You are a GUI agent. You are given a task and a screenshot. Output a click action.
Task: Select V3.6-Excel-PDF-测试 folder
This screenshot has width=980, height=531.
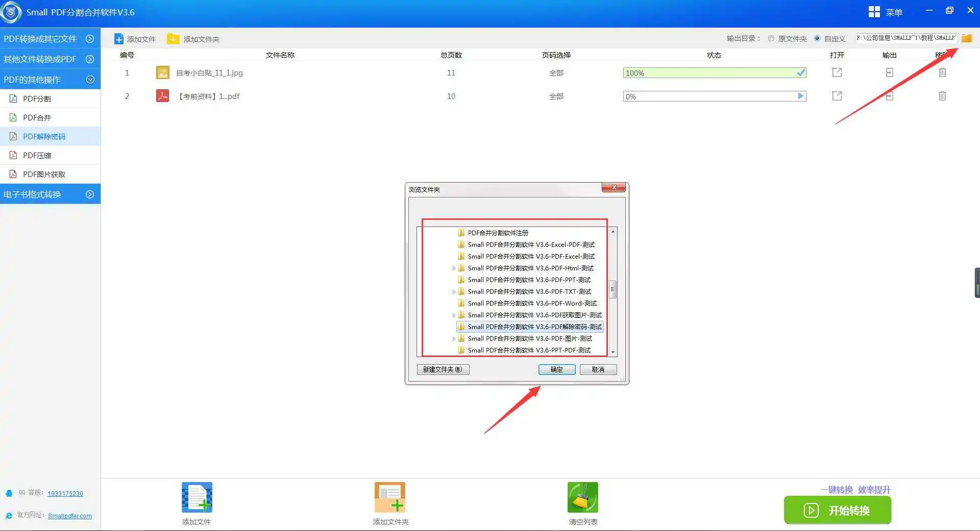click(531, 244)
